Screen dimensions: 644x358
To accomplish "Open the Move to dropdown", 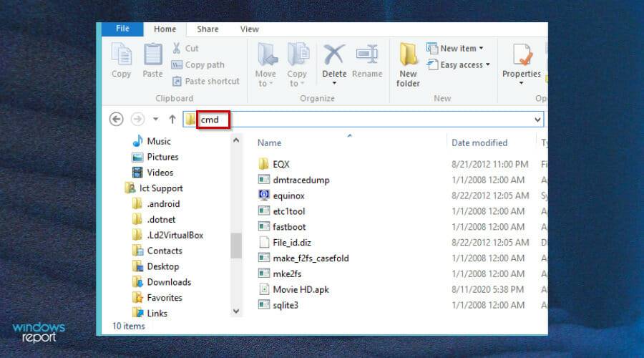I will [265, 65].
